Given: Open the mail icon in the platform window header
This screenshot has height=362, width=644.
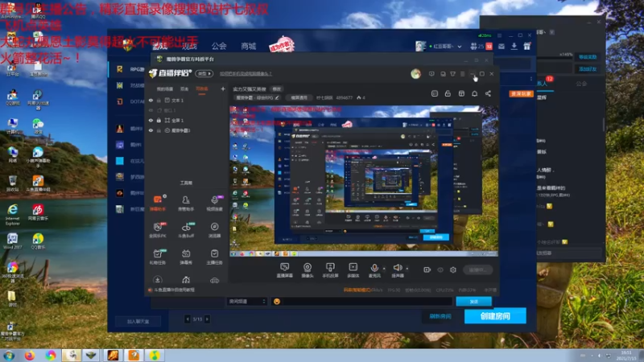Looking at the screenshot, I should (502, 47).
